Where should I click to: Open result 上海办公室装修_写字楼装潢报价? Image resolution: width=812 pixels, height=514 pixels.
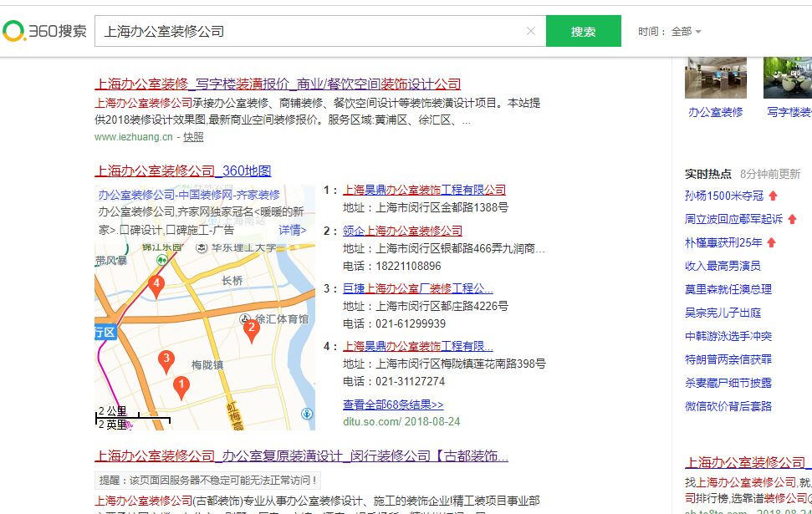click(278, 84)
